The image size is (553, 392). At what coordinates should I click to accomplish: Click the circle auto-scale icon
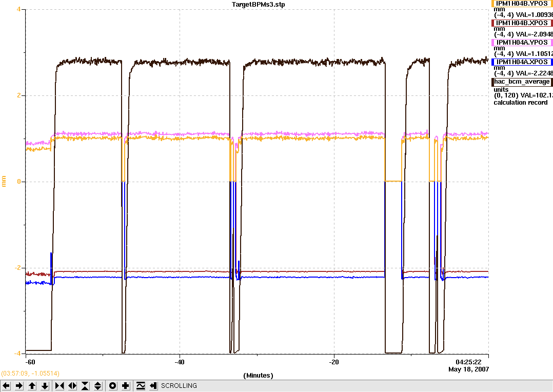click(112, 386)
